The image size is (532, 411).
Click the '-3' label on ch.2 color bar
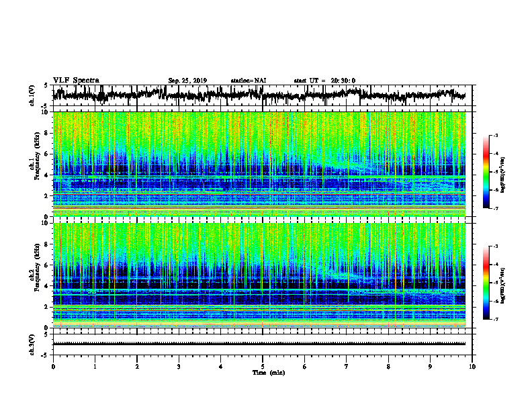(496, 246)
